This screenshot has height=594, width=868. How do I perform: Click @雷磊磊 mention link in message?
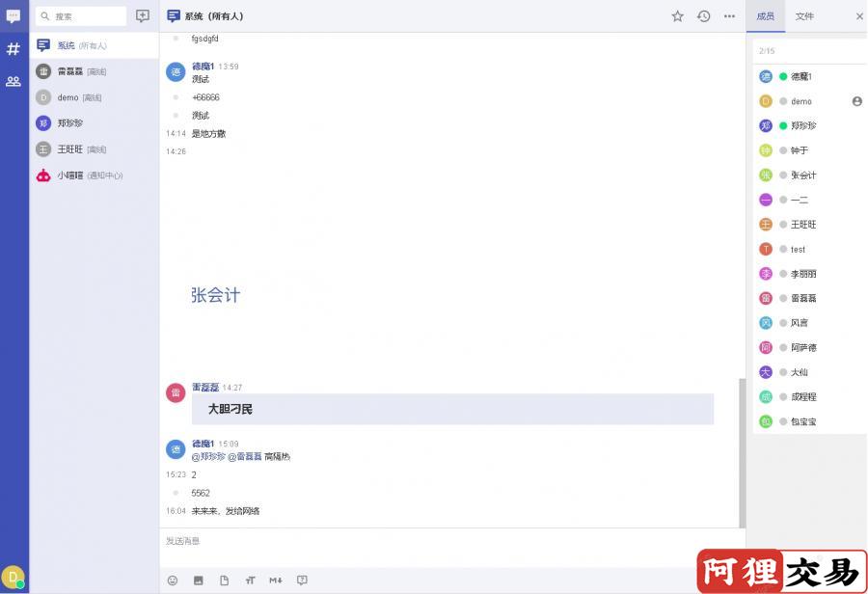(x=245, y=457)
